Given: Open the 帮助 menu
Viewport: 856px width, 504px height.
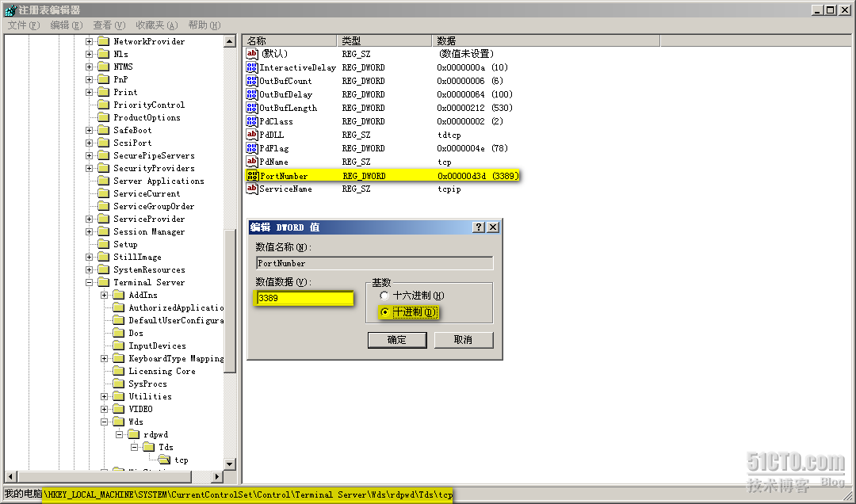Looking at the screenshot, I should pyautogui.click(x=203, y=25).
